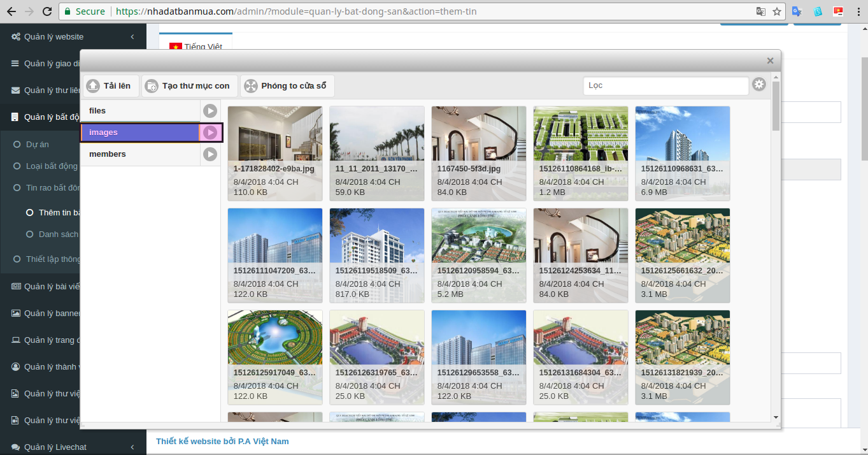The image size is (868, 455).
Task: Switch to Tiếng Việt language tab
Action: pos(196,47)
